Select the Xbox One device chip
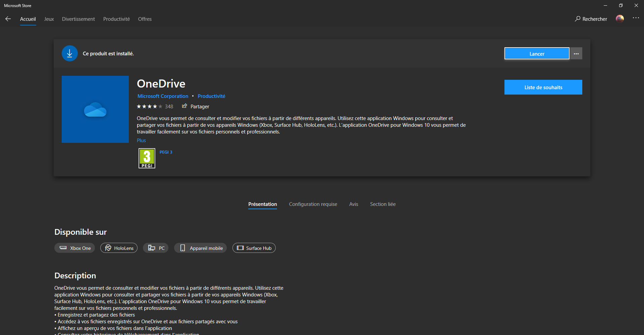Image resolution: width=644 pixels, height=335 pixels. pyautogui.click(x=74, y=248)
